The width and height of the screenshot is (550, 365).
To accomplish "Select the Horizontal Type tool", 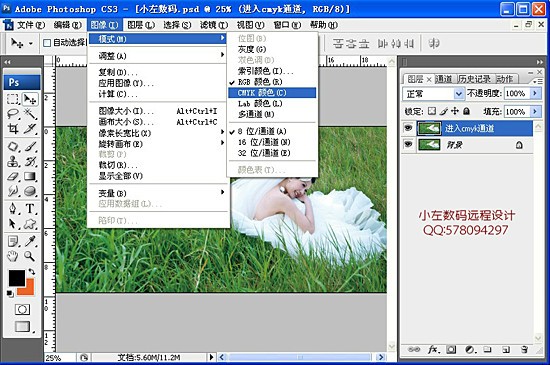I will [30, 208].
